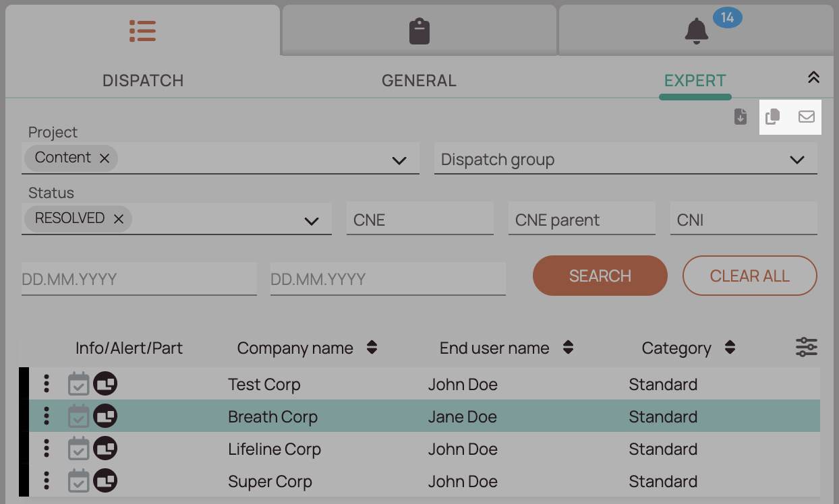The height and width of the screenshot is (504, 839).
Task: Toggle sorting on the Company name column
Action: [372, 348]
